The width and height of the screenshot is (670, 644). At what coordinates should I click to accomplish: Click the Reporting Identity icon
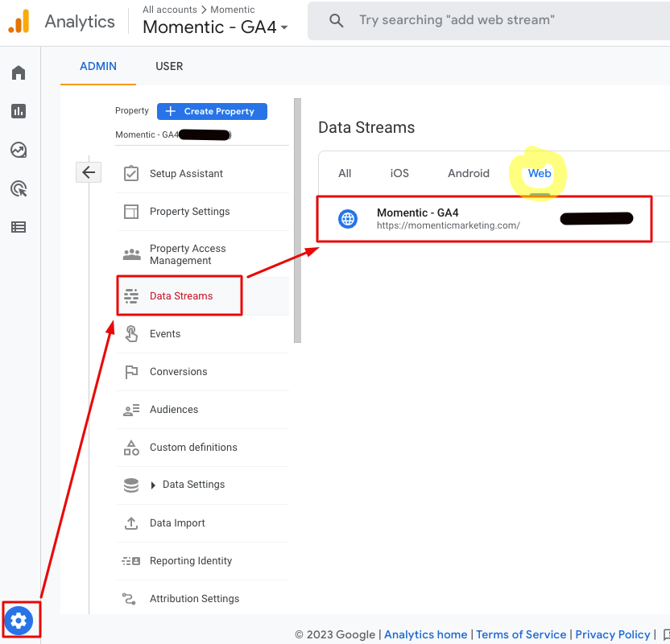click(131, 561)
